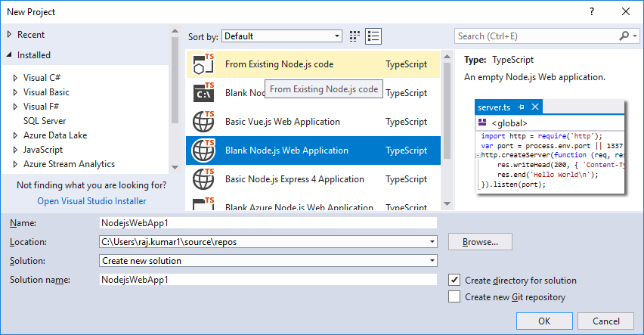The width and height of the screenshot is (644, 335).
Task: Open the Location path dropdown
Action: (432, 242)
